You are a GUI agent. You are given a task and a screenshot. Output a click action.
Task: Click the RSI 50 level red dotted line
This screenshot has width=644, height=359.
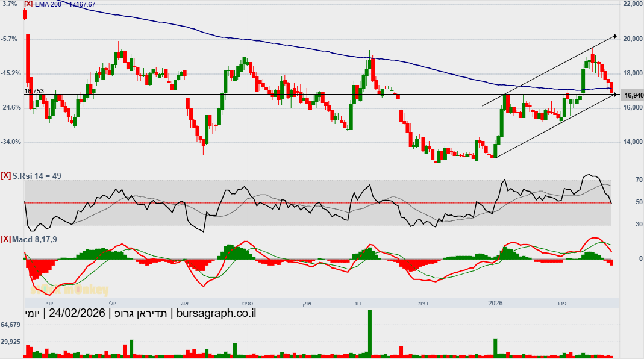point(317,203)
